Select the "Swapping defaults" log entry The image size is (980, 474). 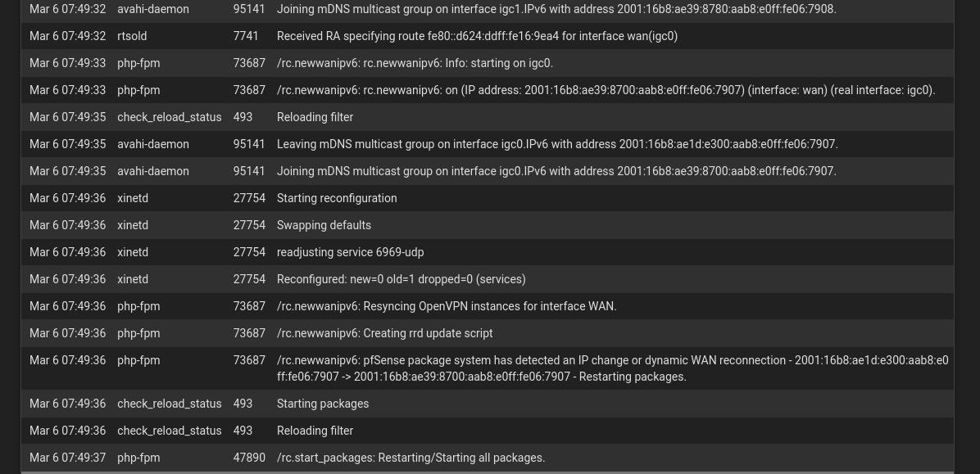coord(324,225)
